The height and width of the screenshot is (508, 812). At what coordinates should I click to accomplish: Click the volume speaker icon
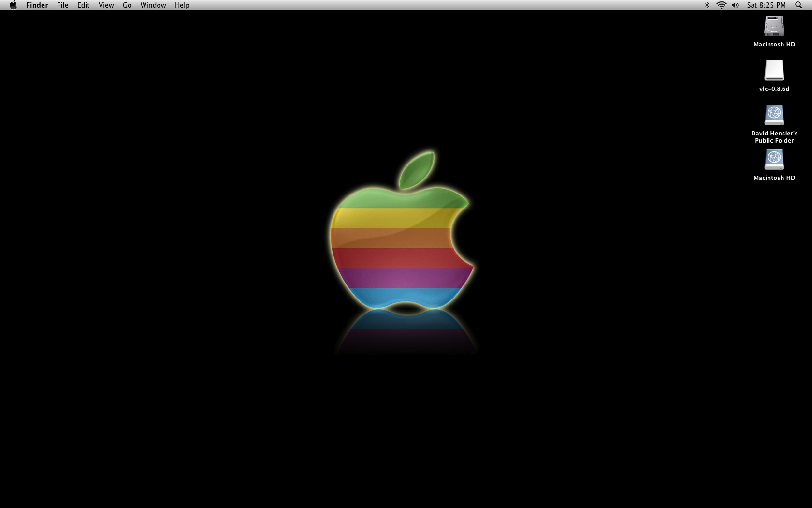[x=735, y=5]
